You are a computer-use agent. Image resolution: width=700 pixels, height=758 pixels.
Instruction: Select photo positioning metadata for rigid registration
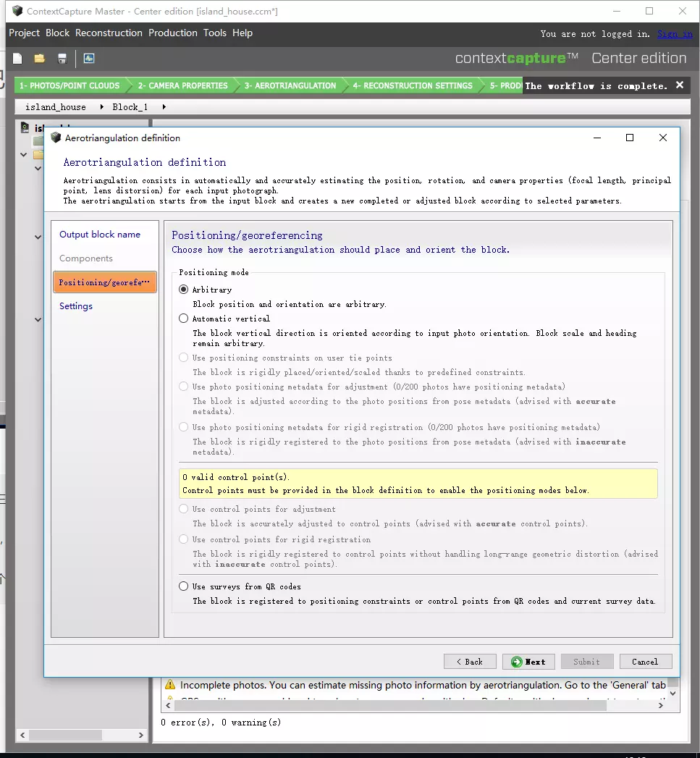[x=183, y=427]
